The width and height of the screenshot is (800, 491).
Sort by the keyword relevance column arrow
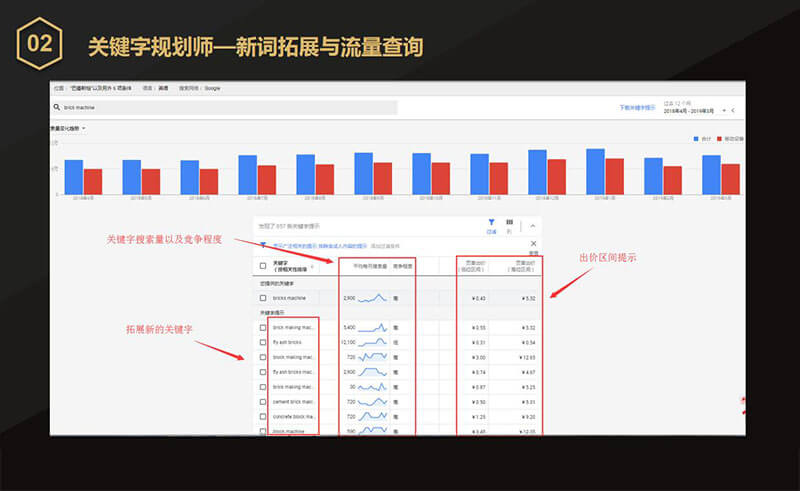(312, 266)
